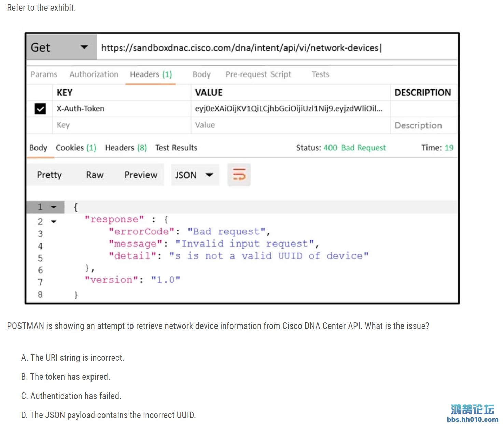This screenshot has width=504, height=429.
Task: Select the X-Auth-Token key cell
Action: coord(122,109)
